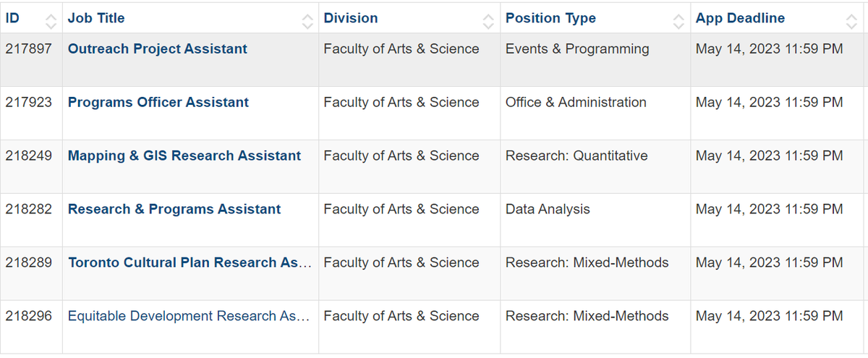The width and height of the screenshot is (868, 358).
Task: Open Equitable Development Research posting
Action: pos(190,317)
